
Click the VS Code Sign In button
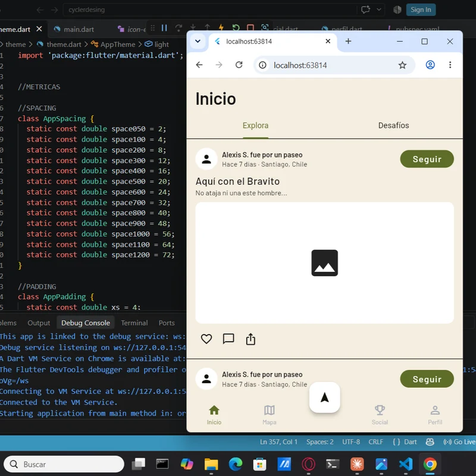(x=421, y=10)
